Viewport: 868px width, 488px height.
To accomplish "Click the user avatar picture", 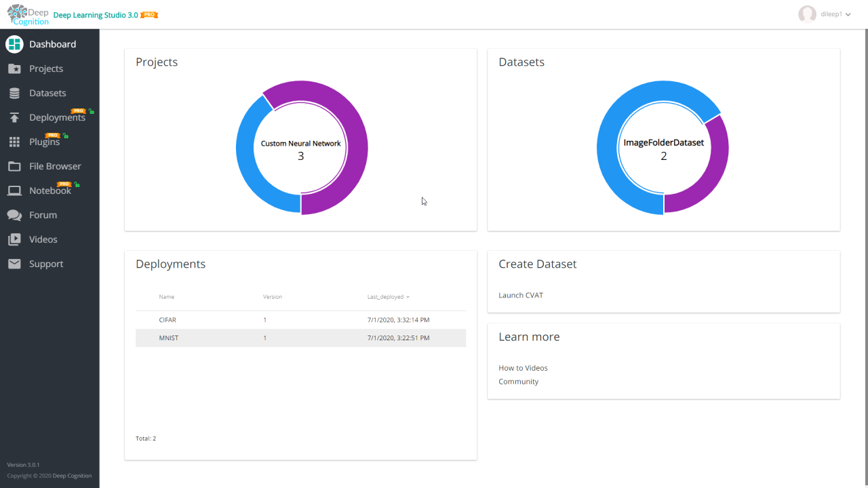I will point(807,14).
